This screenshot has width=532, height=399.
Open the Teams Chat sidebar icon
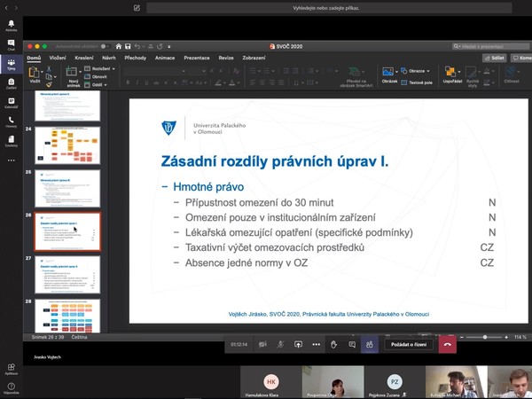(x=11, y=43)
